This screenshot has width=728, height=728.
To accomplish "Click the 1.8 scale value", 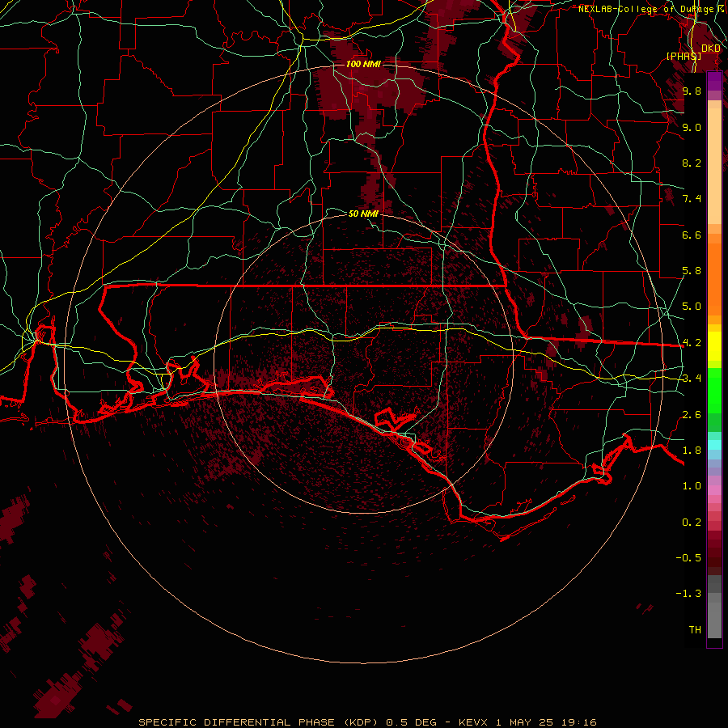I will [692, 451].
